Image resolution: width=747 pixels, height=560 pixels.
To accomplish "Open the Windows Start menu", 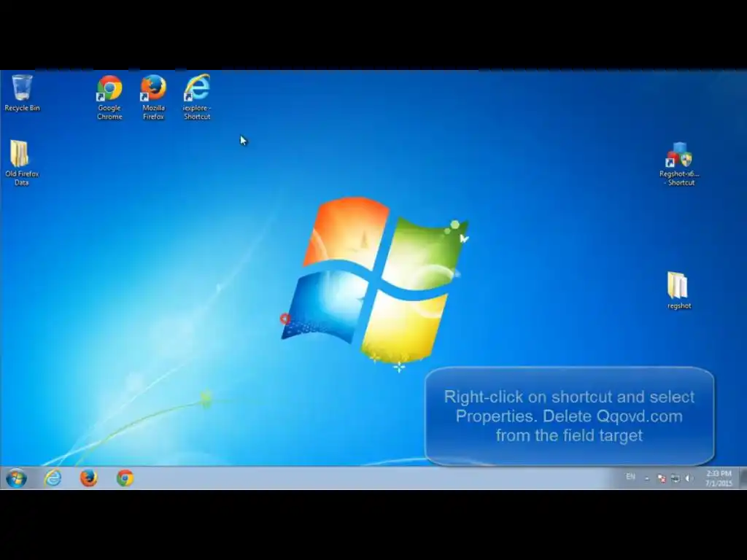I will (16, 478).
